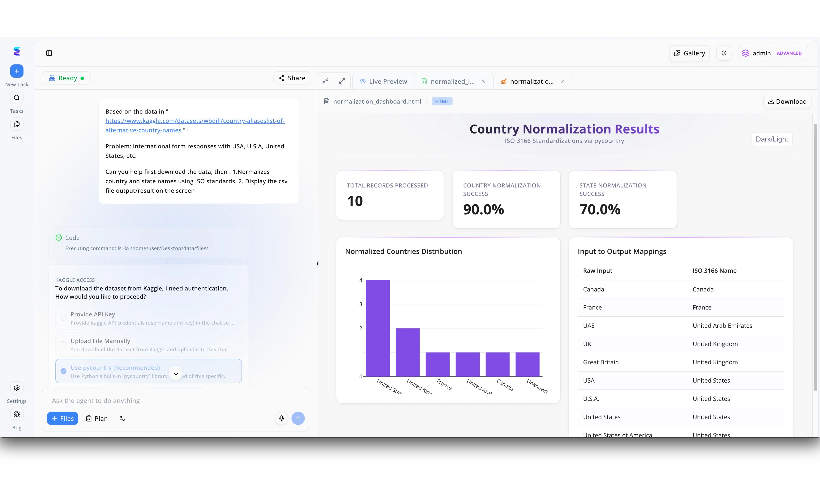Open the Tasks panel in the sidebar

pos(17,98)
